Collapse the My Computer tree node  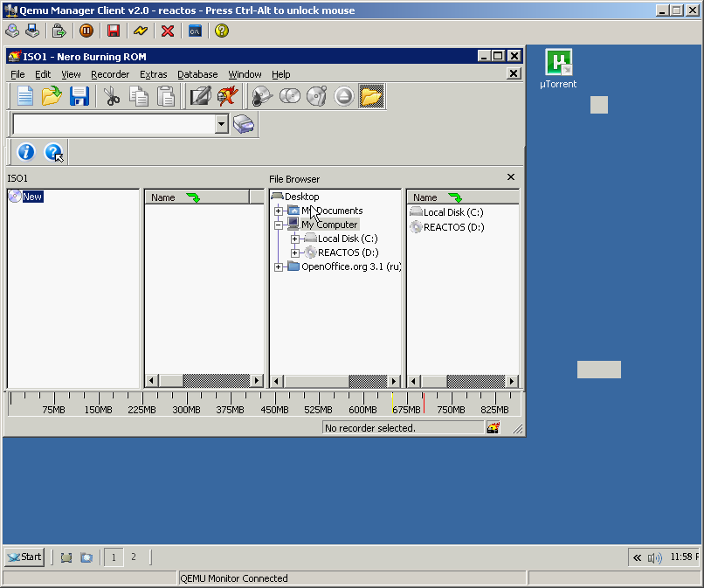click(x=279, y=225)
